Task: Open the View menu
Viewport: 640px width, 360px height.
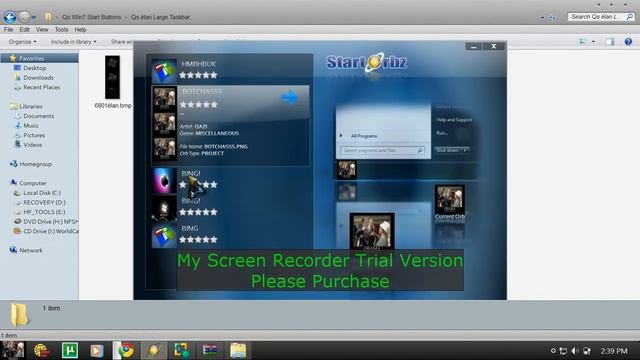Action: pos(42,29)
